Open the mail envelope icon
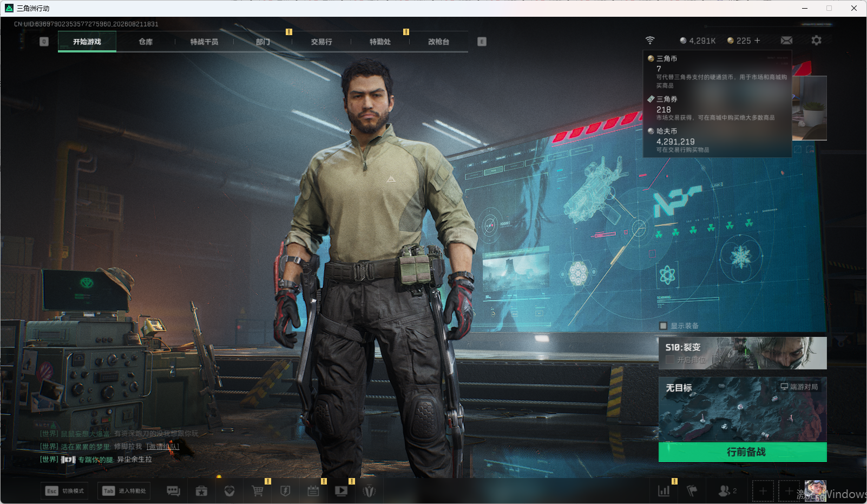This screenshot has width=867, height=504. [x=787, y=41]
